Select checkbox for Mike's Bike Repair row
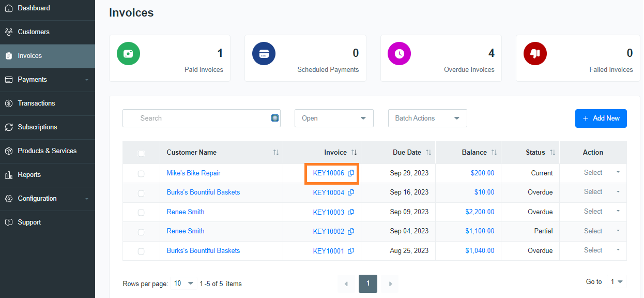 141,174
